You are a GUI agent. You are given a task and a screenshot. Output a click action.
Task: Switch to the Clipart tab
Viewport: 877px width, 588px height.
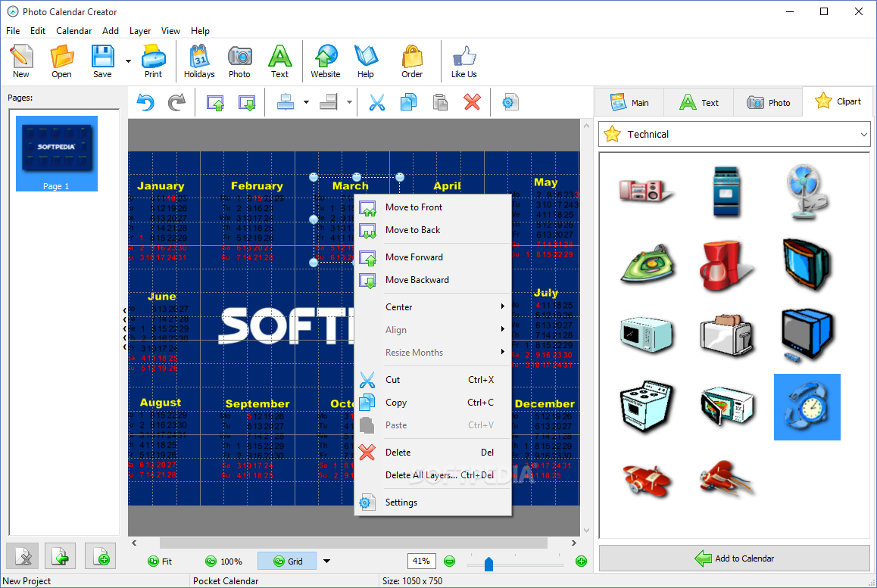click(838, 101)
